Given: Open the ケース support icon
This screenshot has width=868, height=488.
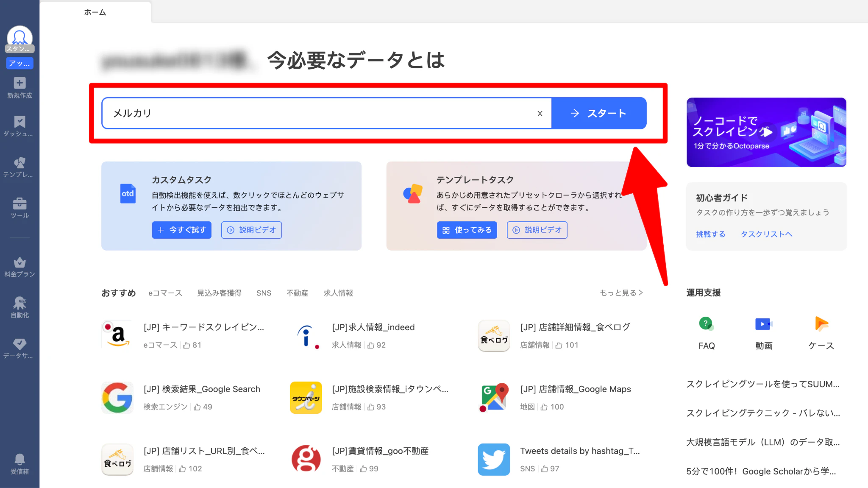Looking at the screenshot, I should 821,324.
